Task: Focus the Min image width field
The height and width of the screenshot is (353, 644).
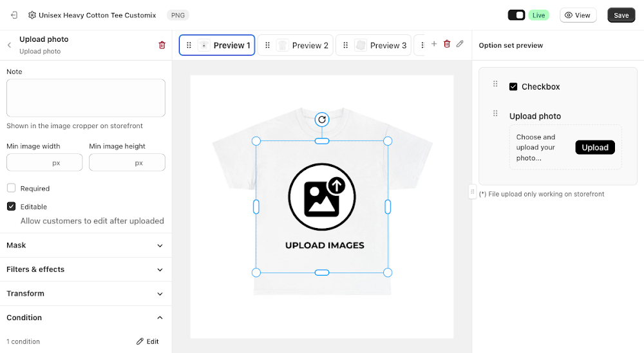Action: point(44,162)
